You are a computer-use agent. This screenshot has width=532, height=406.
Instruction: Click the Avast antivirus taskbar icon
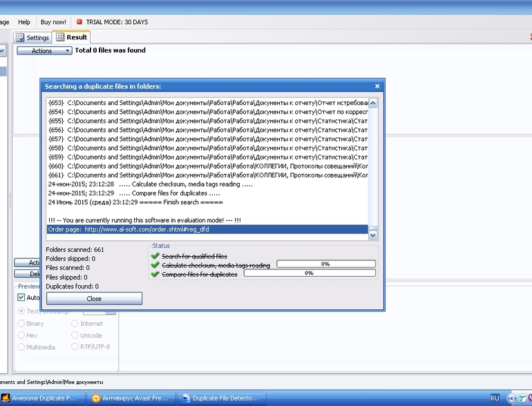(96, 398)
